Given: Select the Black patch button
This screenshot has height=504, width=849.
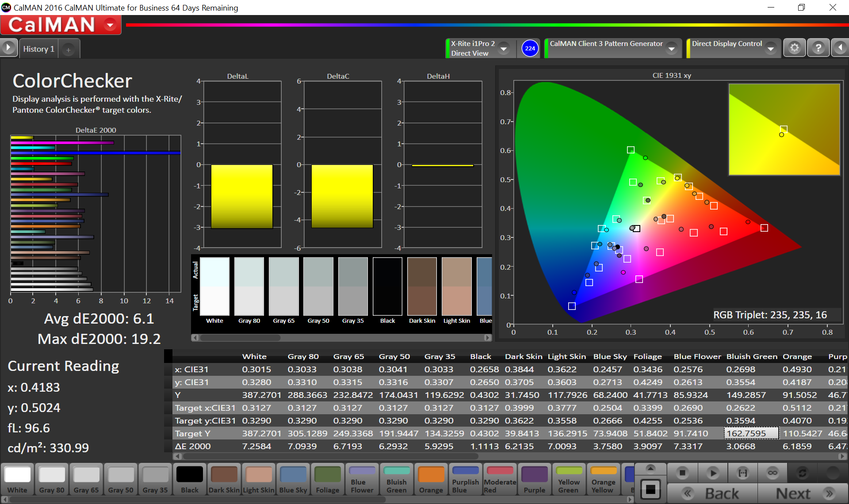Looking at the screenshot, I should pyautogui.click(x=190, y=479).
